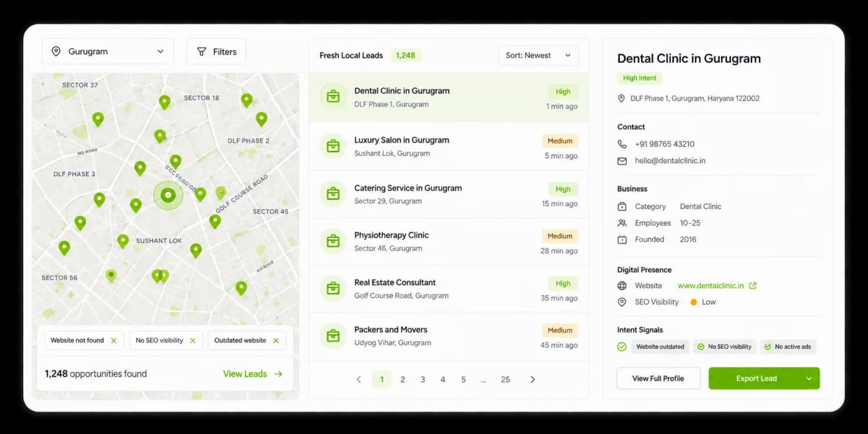Go to page 3
Screen dimensions: 868x434
pyautogui.click(x=423, y=379)
